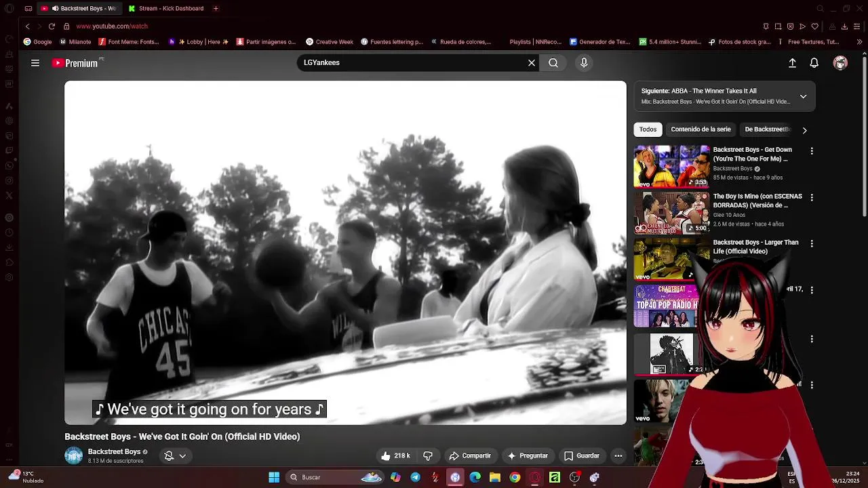
Task: Go to YouTube Premium home logo
Action: pyautogui.click(x=77, y=63)
